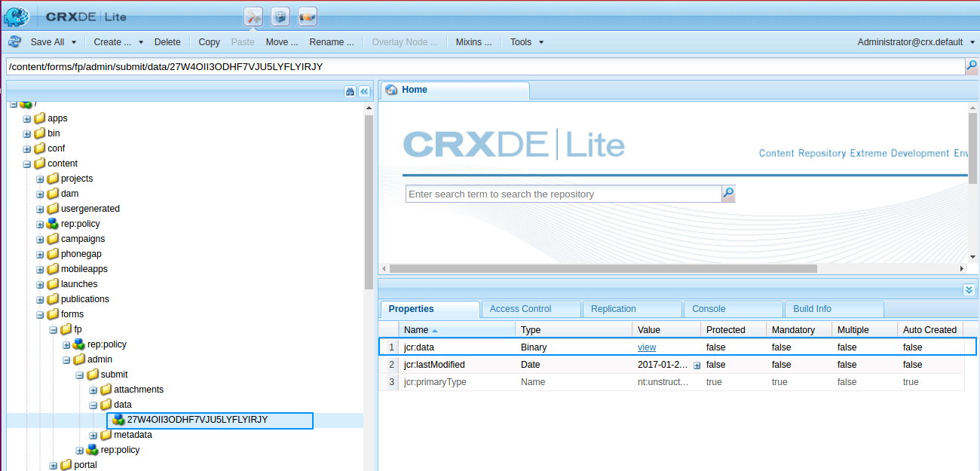
Task: Expand the apps node in tree
Action: coord(27,118)
